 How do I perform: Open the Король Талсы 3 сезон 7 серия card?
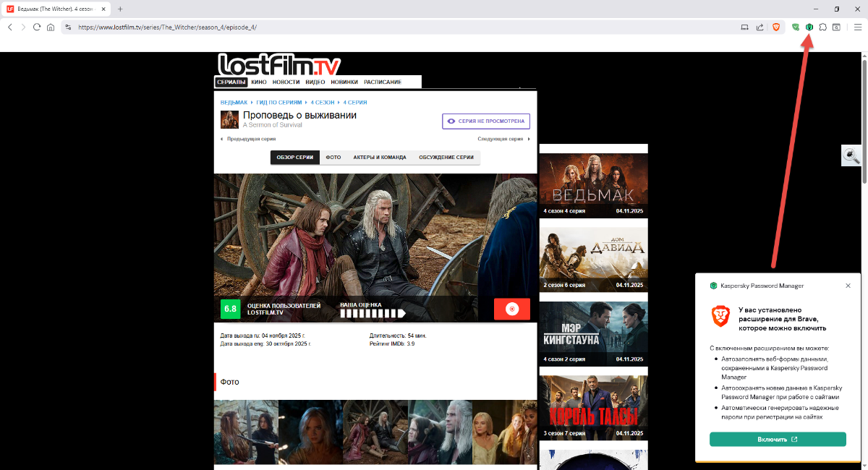point(593,408)
